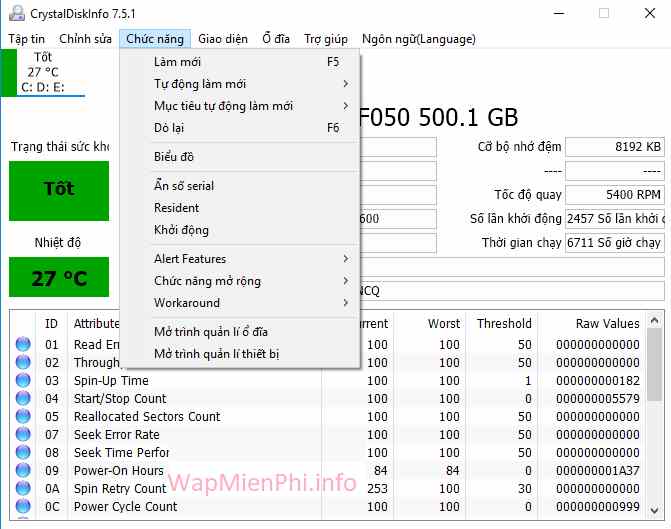
Task: Select the Spin Retry Count row text
Action: (x=120, y=488)
